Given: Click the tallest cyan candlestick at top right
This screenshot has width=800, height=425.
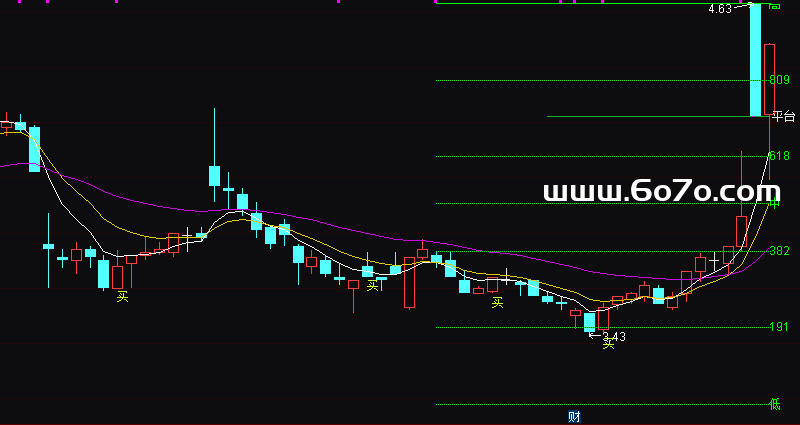Looking at the screenshot, I should pyautogui.click(x=755, y=60).
